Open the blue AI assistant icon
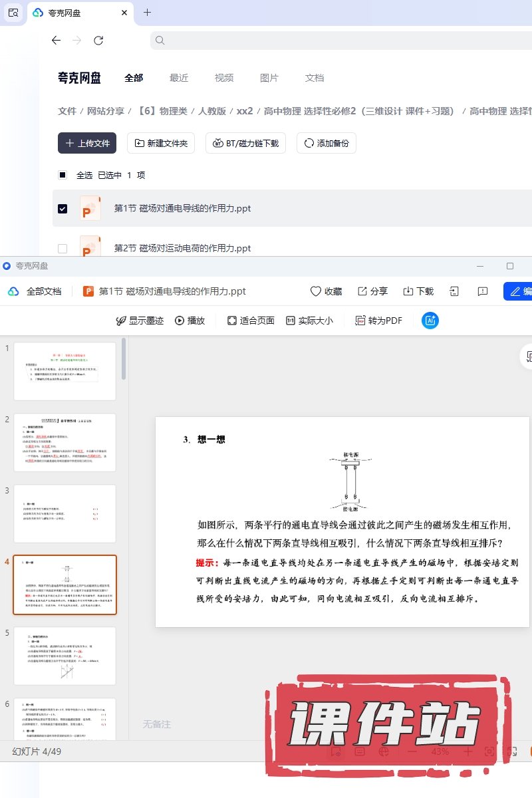This screenshot has height=798, width=532. point(430,321)
